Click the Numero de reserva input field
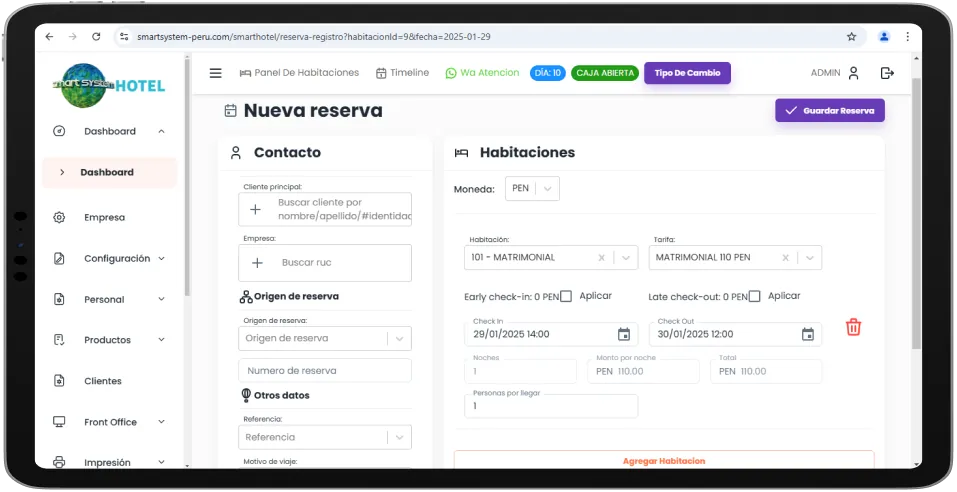Image resolution: width=957 pixels, height=492 pixels. coord(325,371)
